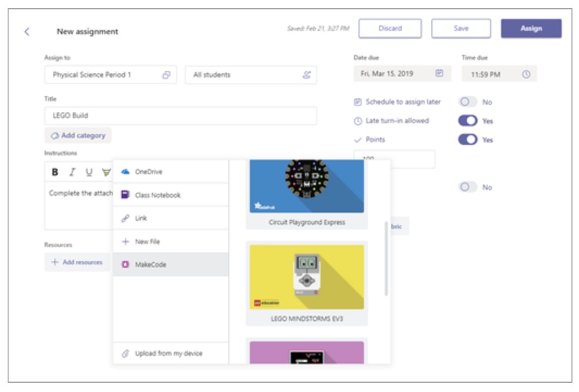Click the Add resources button
Viewport: 579px width, 392px height.
[77, 262]
